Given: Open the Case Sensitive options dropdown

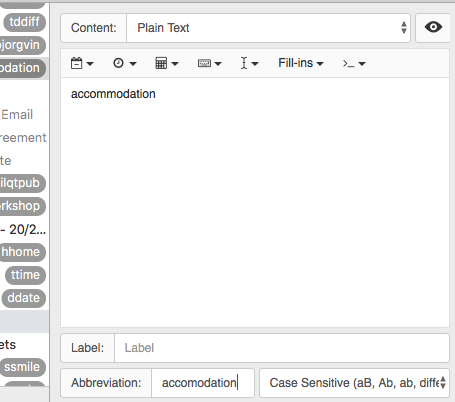Looking at the screenshot, I should tap(355, 383).
